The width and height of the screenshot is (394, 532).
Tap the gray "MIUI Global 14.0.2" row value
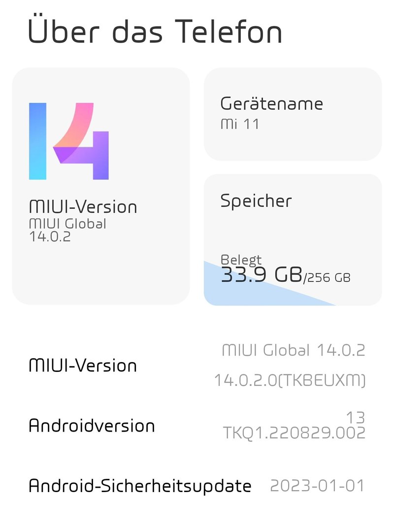(293, 350)
